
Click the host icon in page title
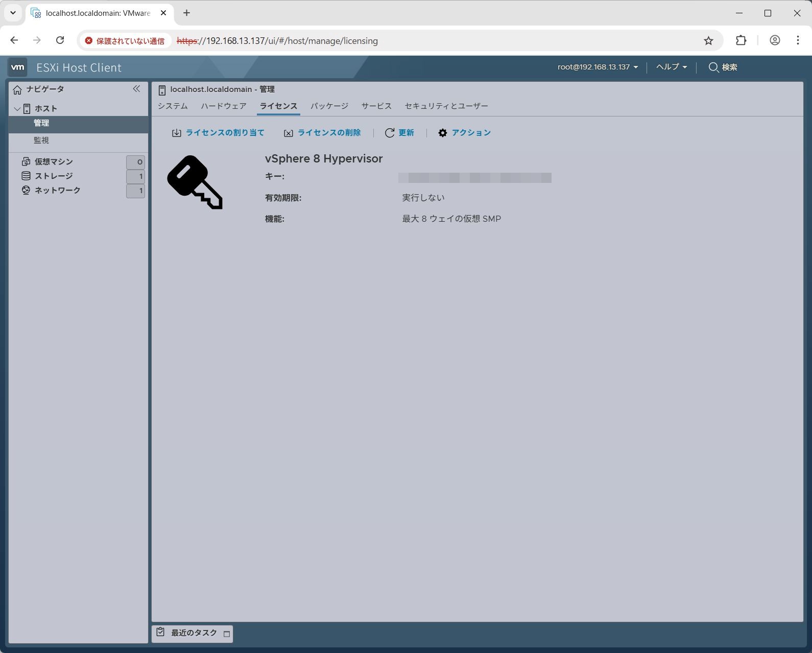coord(162,90)
